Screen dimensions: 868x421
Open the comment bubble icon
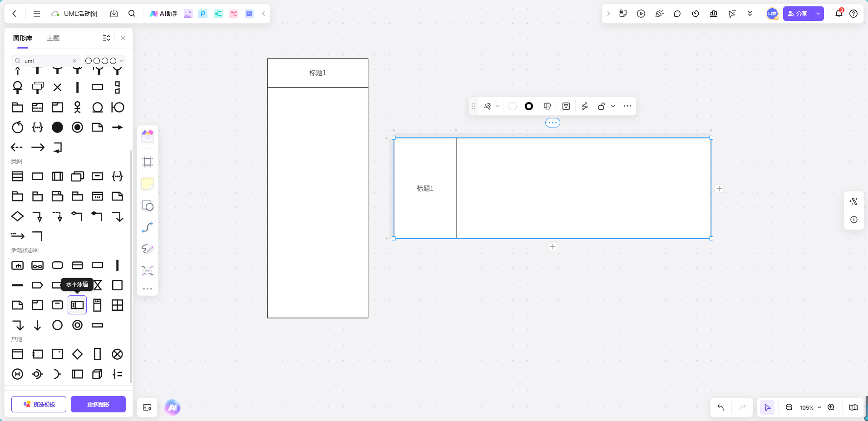[x=677, y=14]
